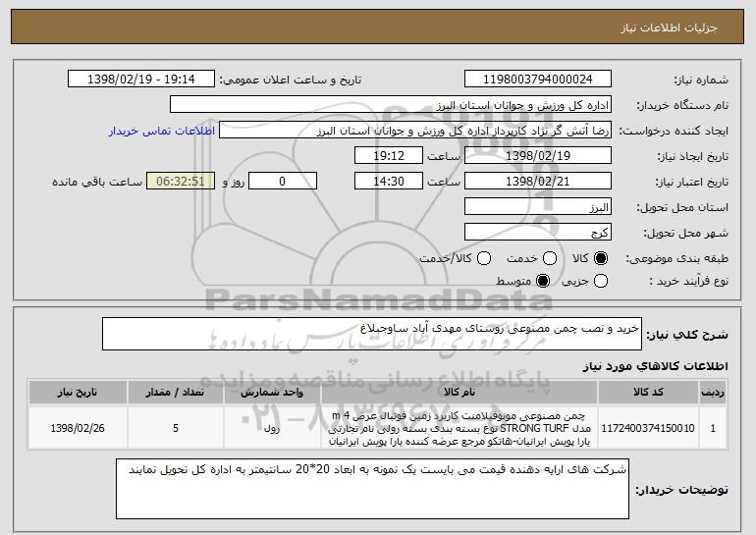Click the واحد شمارش column header
The height and width of the screenshot is (535, 756).
pos(272,393)
